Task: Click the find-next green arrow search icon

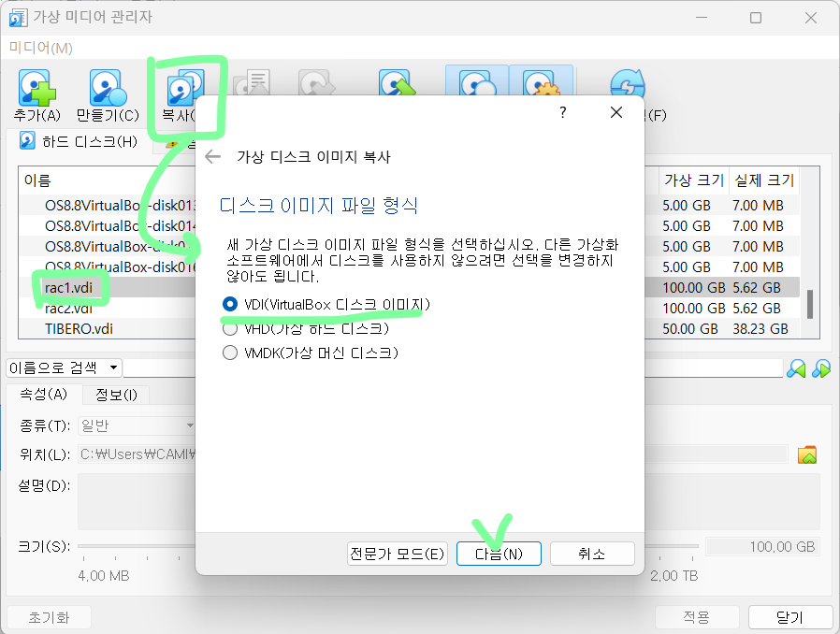Action: point(820,368)
